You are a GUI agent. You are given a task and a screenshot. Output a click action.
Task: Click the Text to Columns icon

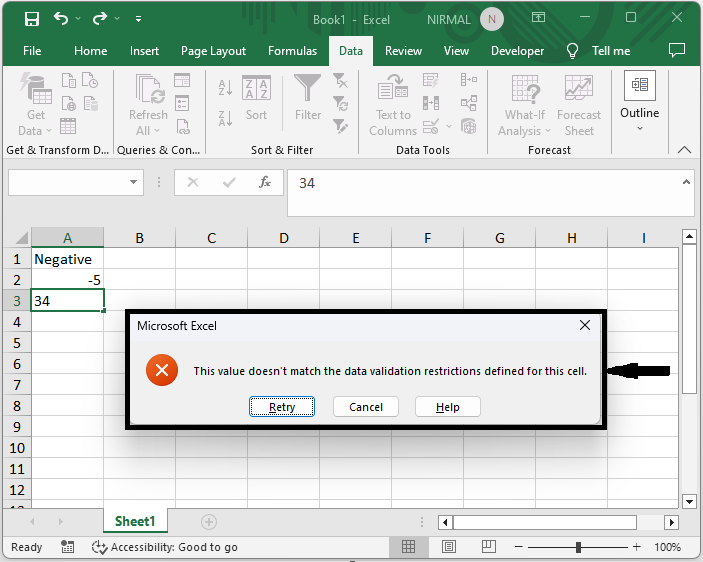coord(393,91)
